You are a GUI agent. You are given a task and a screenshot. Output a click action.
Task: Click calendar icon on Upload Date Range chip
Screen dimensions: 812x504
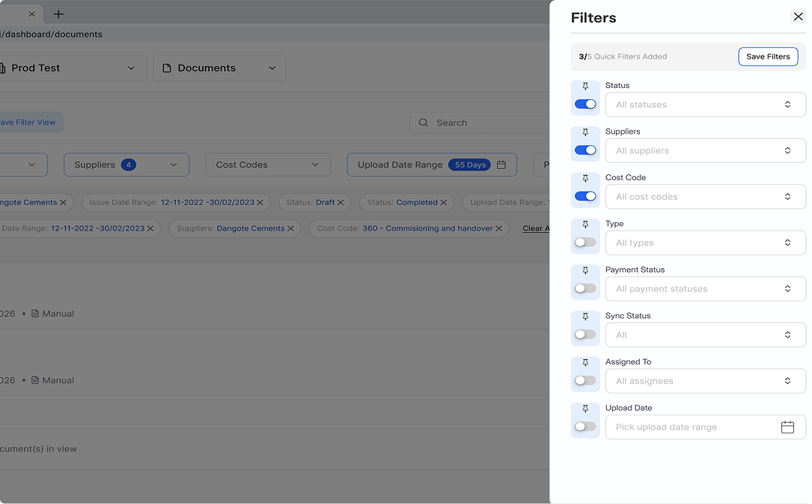(x=501, y=164)
